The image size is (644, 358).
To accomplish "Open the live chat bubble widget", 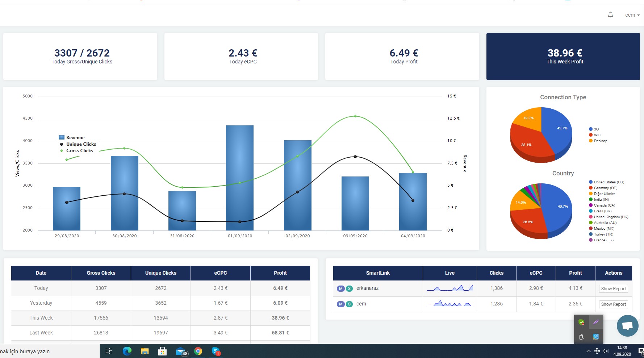I will point(627,326).
